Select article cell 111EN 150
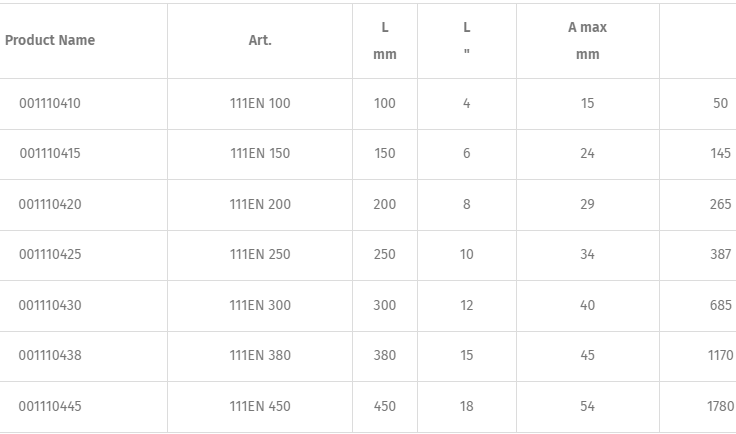 260,154
